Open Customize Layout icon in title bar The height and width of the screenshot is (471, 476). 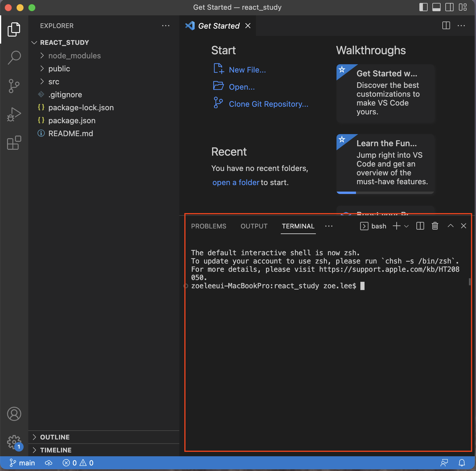pyautogui.click(x=463, y=7)
